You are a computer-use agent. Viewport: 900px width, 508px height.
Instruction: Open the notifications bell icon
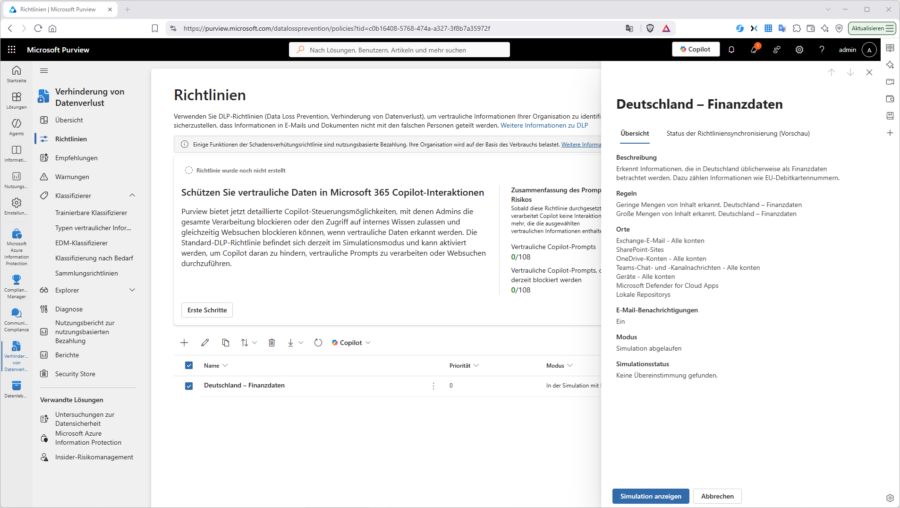pos(731,50)
